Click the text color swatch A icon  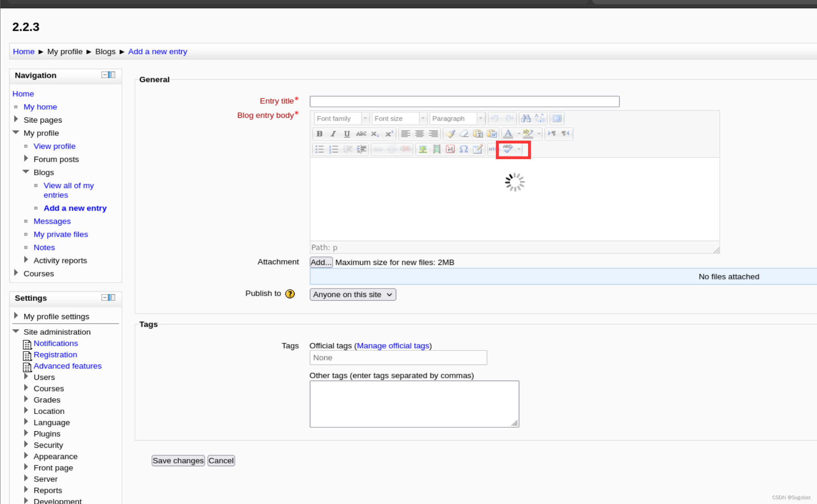508,134
